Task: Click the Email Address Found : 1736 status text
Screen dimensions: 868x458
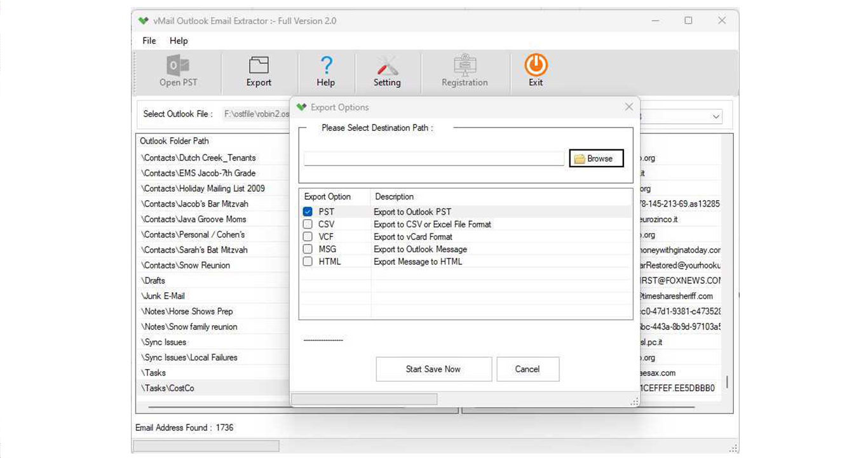Action: click(x=184, y=428)
